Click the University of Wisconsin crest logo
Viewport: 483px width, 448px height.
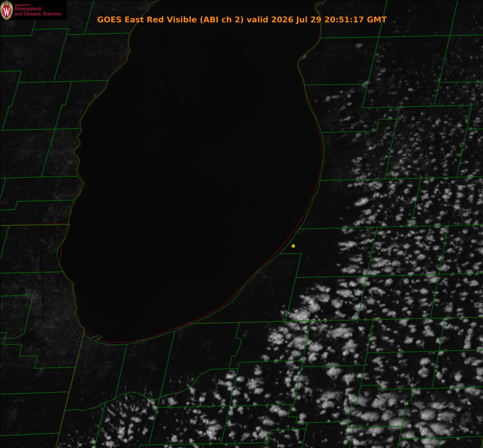pos(7,10)
